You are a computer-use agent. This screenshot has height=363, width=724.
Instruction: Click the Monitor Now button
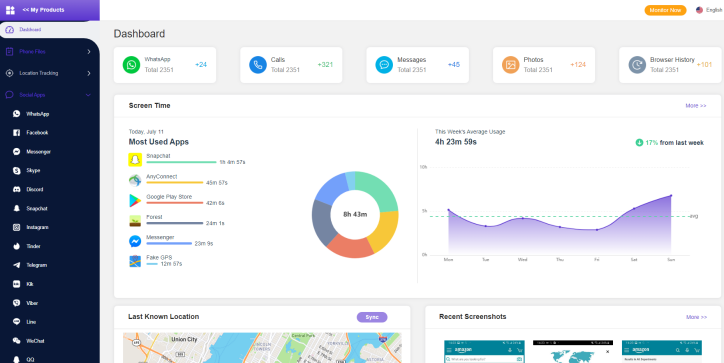click(x=665, y=10)
